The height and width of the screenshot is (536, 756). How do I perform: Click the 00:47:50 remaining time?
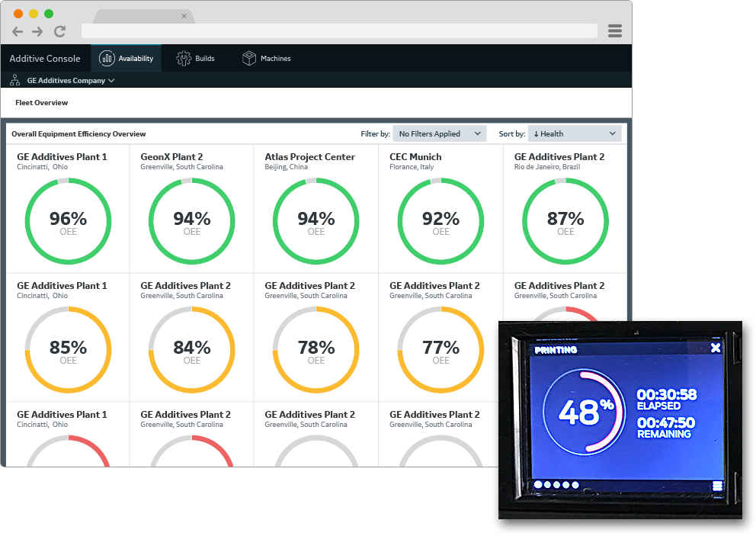click(666, 423)
